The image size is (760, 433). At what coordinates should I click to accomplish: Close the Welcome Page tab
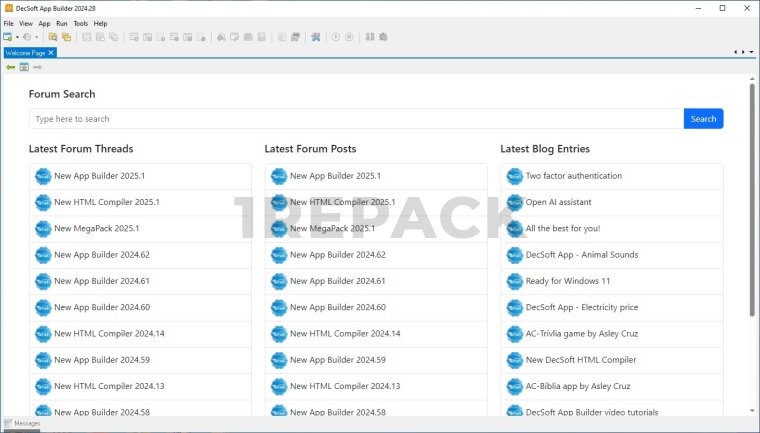coord(51,52)
